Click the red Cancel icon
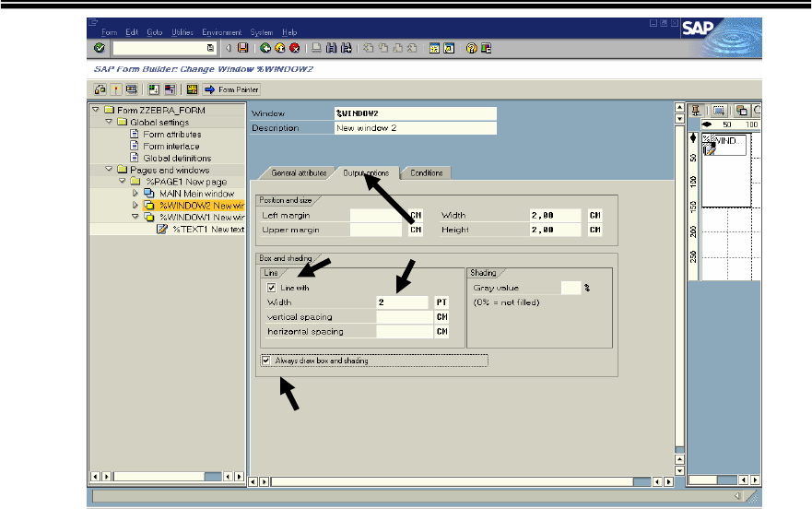This screenshot has height=509, width=812. [295, 48]
